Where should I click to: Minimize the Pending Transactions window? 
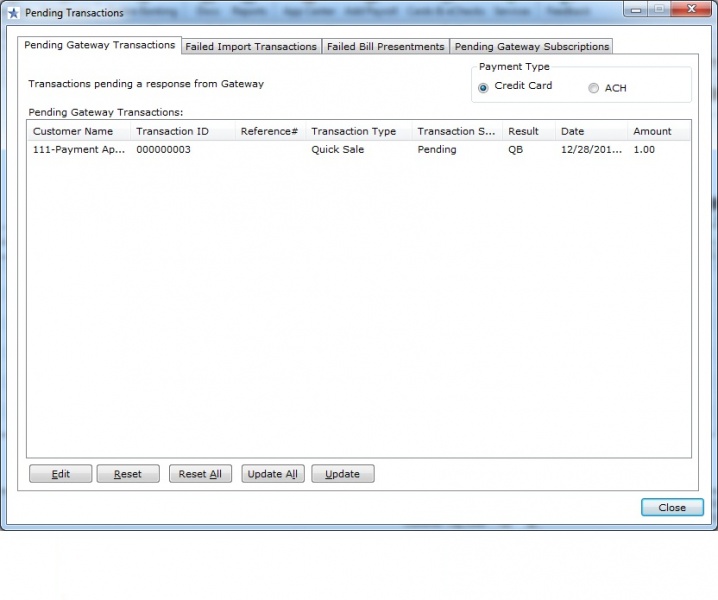(636, 9)
